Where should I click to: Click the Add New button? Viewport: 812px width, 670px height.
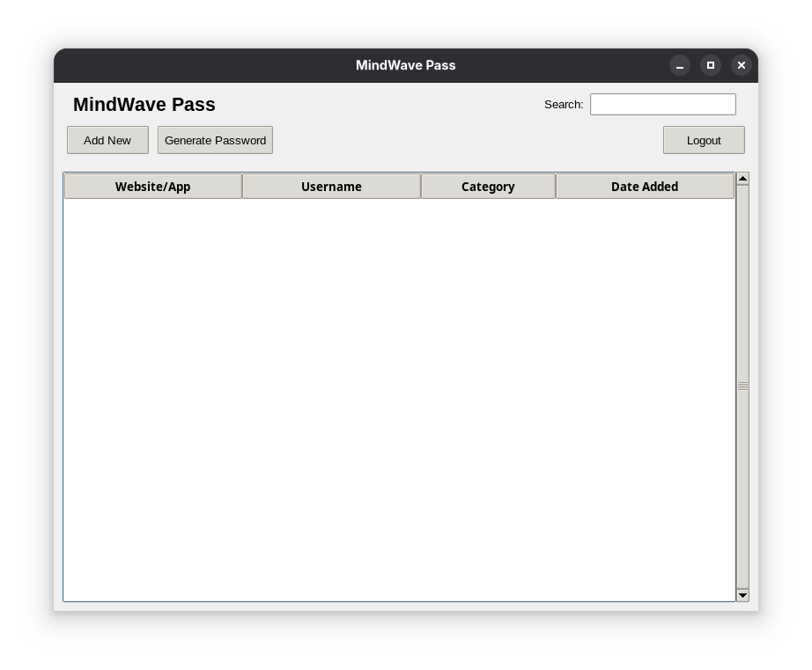107,140
